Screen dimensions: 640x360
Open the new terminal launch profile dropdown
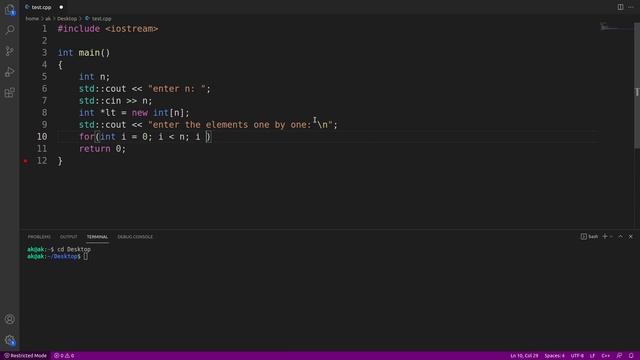pyautogui.click(x=611, y=237)
